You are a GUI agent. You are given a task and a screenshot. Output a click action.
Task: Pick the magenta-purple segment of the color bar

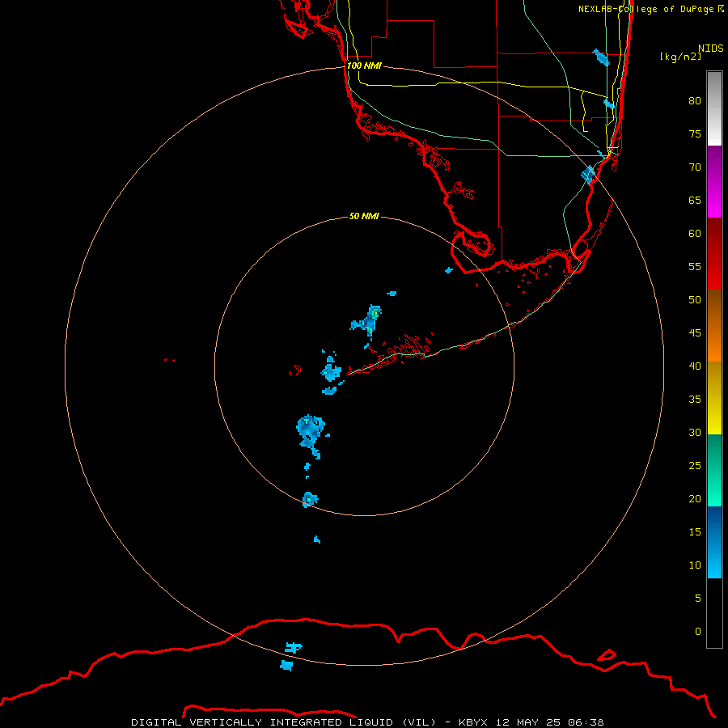(x=714, y=182)
